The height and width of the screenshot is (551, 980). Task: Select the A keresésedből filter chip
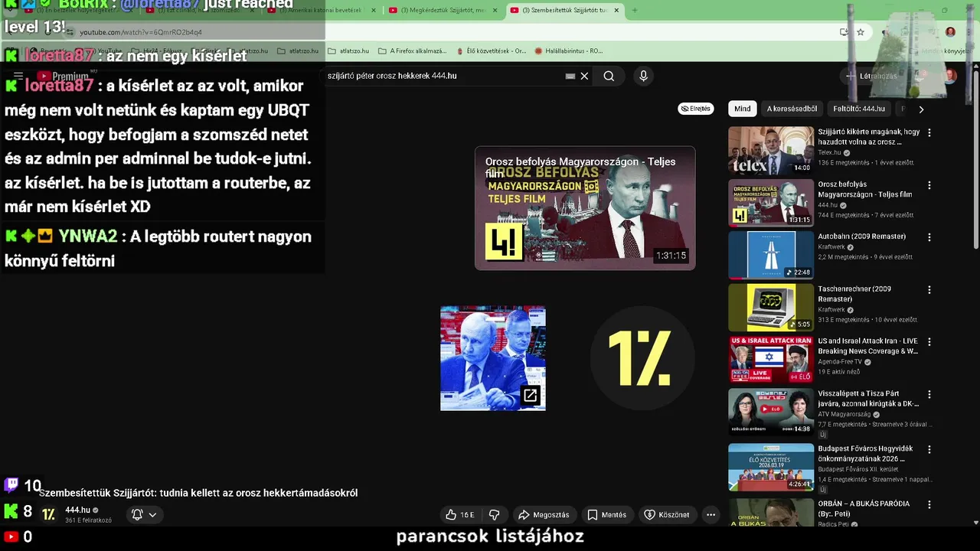pyautogui.click(x=792, y=109)
